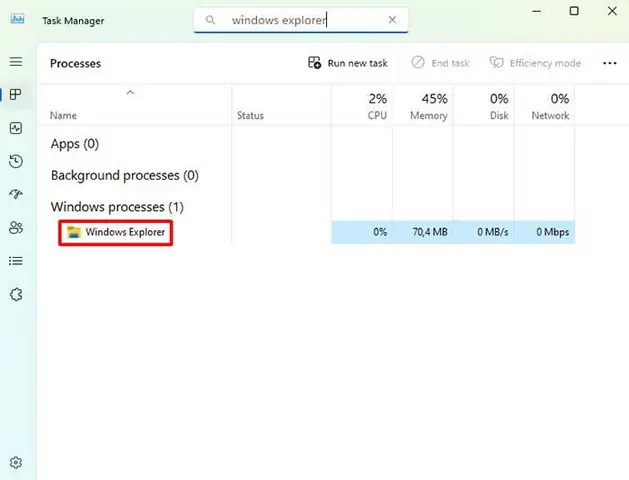The image size is (629, 480).
Task: Select the Windows Explorer process row
Action: (x=307, y=232)
